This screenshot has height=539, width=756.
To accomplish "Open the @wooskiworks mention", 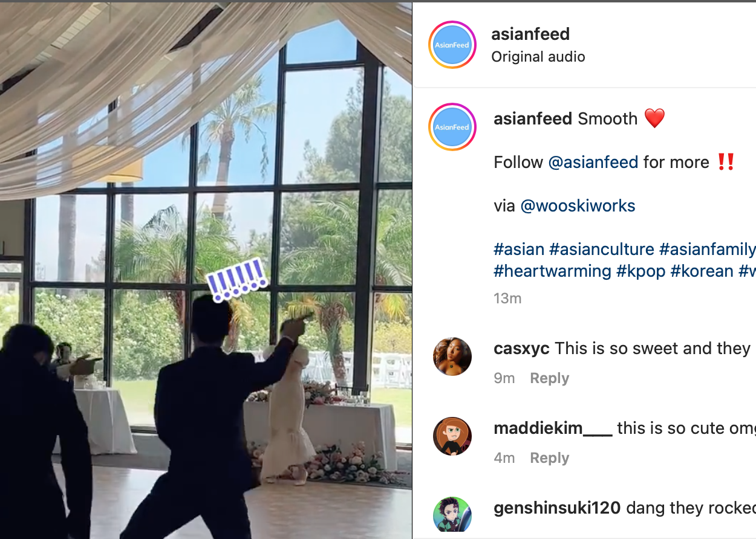I will [x=578, y=206].
